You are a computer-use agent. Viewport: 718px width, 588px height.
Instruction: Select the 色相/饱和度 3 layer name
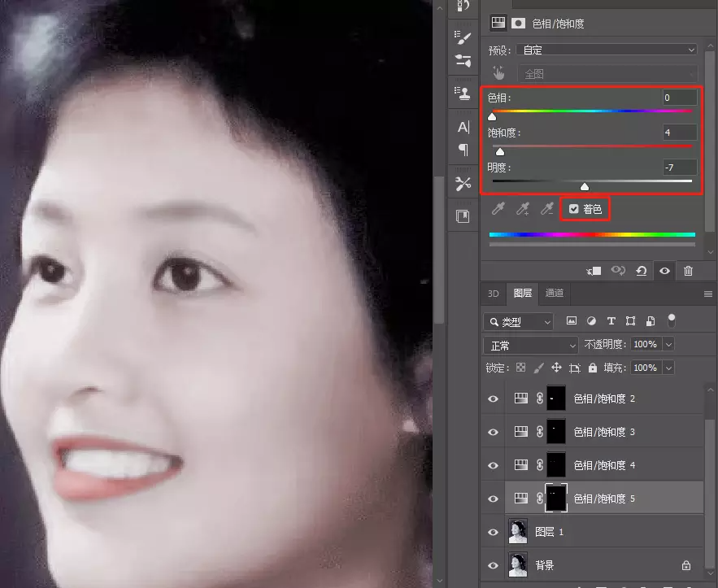tap(604, 433)
